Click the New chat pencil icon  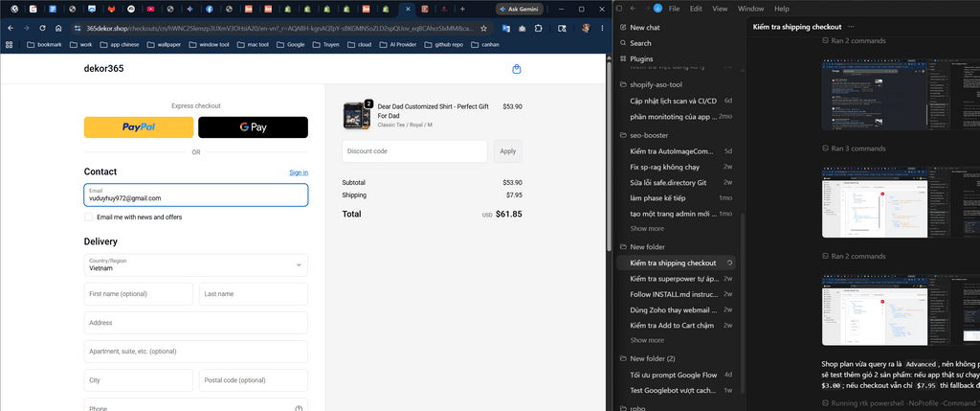click(x=623, y=28)
